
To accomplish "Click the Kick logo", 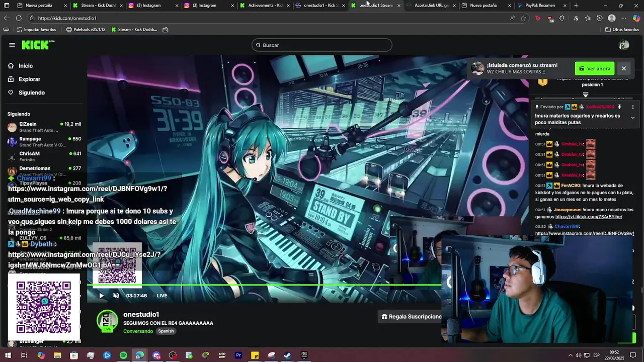I will [38, 45].
